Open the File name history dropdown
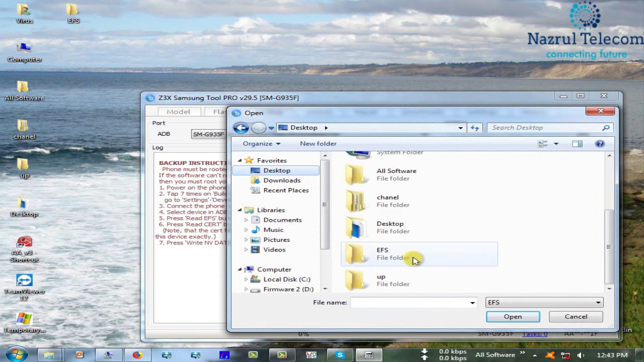The image size is (644, 362). point(472,303)
